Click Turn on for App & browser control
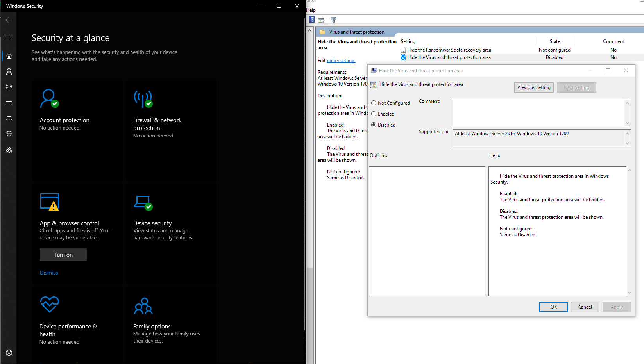Screen dimensions: 644x364 coord(63,255)
